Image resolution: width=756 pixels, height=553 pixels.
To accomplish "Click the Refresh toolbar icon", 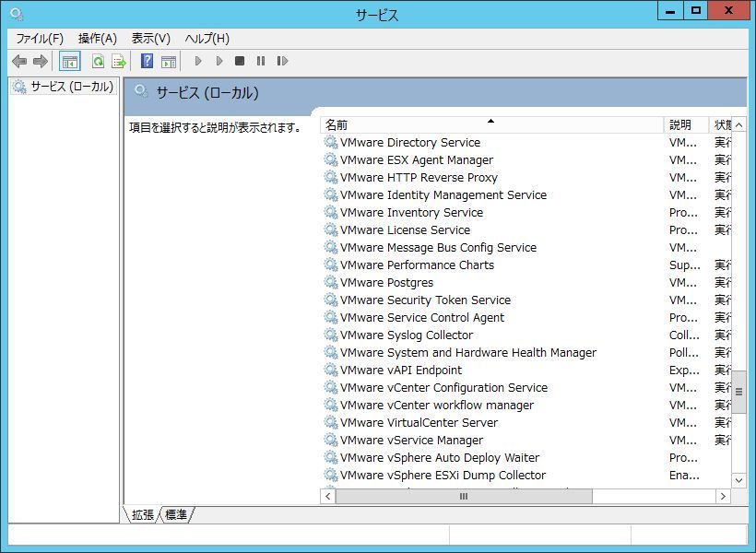I will [x=99, y=61].
